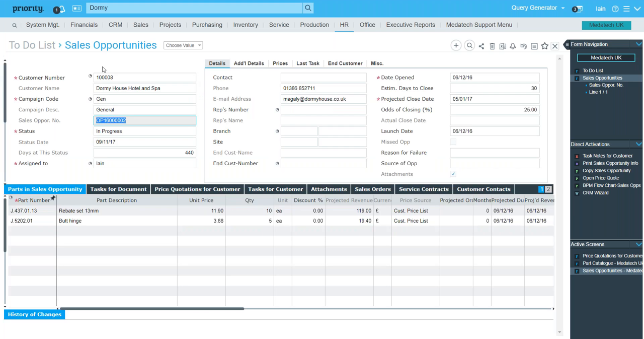Run Print Sales Opportunity Info
644x339 pixels.
(610, 163)
